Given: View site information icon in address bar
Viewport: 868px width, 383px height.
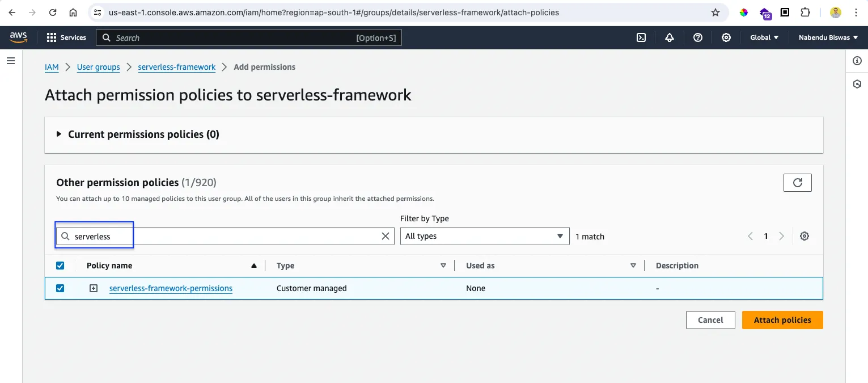Looking at the screenshot, I should pyautogui.click(x=98, y=12).
